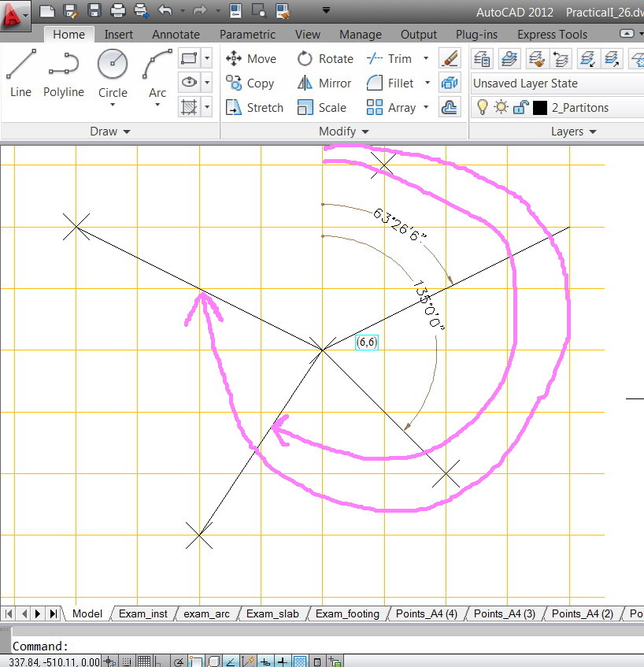Toggle Grid Display in status bar
The width and height of the screenshot is (644, 667).
coord(144,661)
